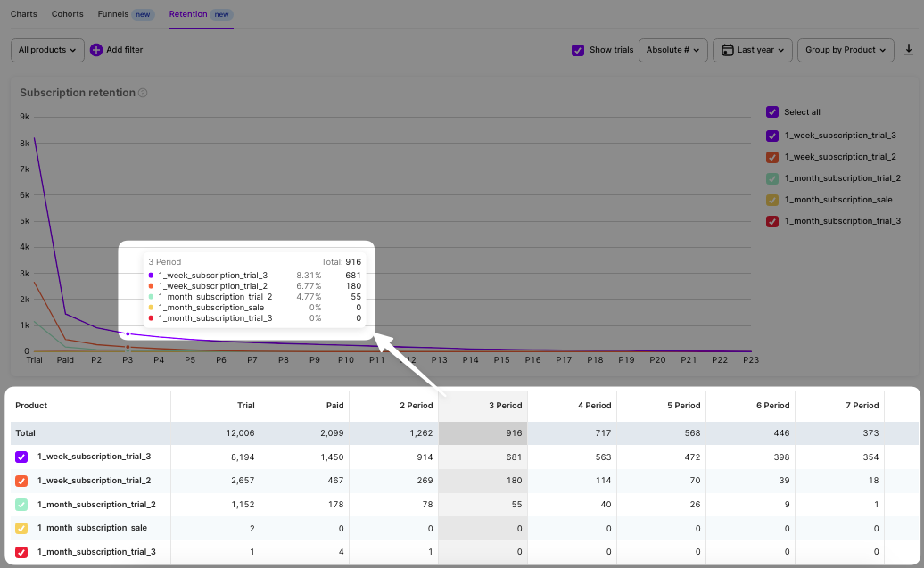Screen dimensions: 924x568
Task: Toggle the table checkbox for 1_month_subscription_trial_2
Action: click(21, 505)
